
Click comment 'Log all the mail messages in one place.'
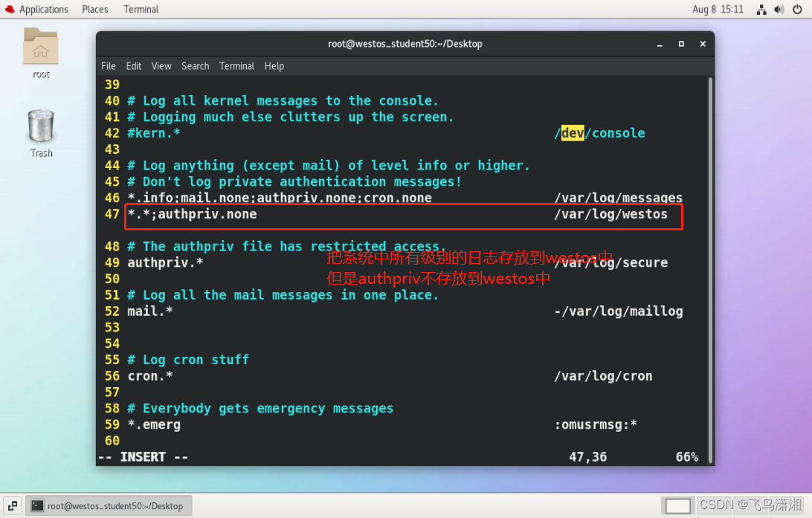(x=283, y=295)
